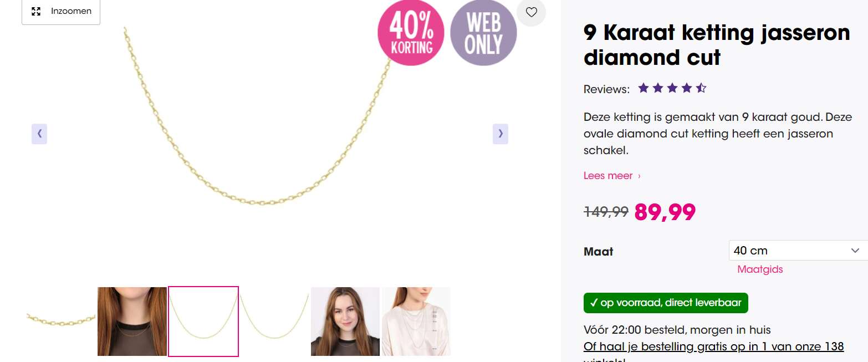This screenshot has width=868, height=362.
Task: Select the close-up chain links thumbnail
Action: 61,322
